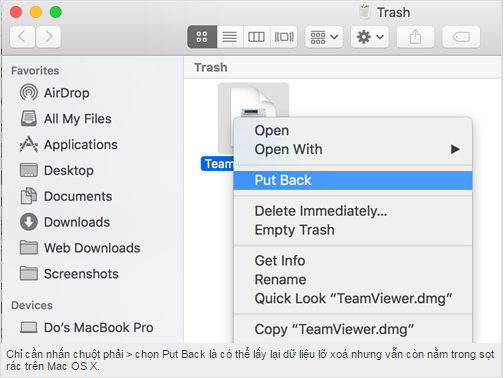This screenshot has width=504, height=378.
Task: Switch to icon view mode
Action: click(x=202, y=37)
